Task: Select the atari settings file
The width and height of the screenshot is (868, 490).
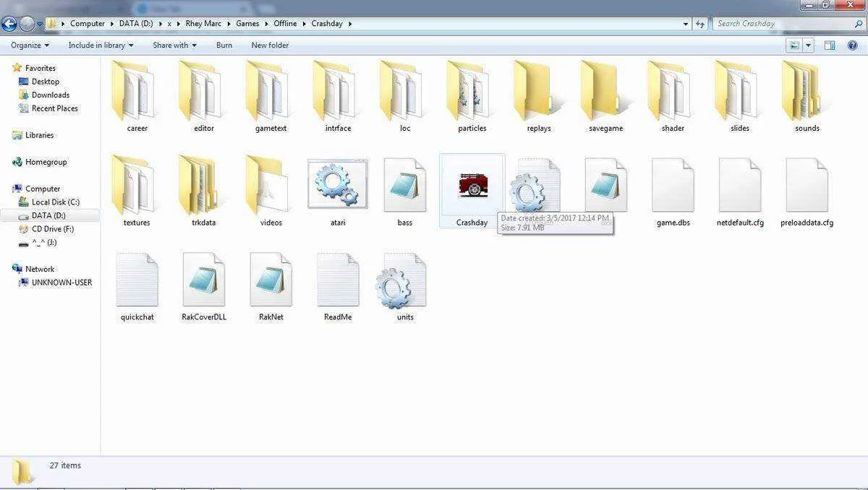Action: point(338,191)
